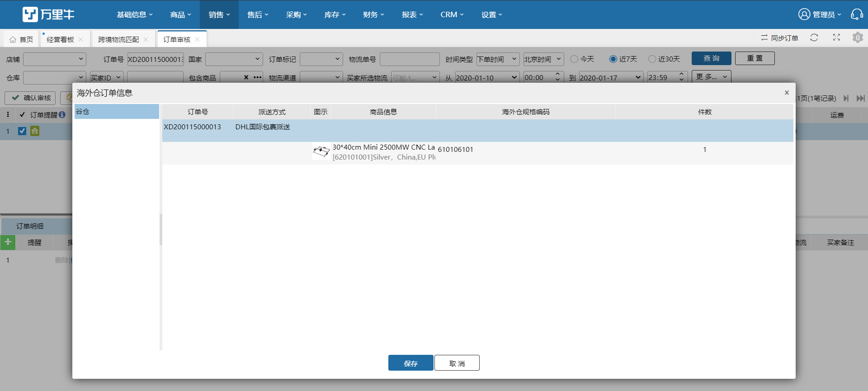This screenshot has width=868, height=391.
Task: Click the green plus add icon
Action: point(8,242)
